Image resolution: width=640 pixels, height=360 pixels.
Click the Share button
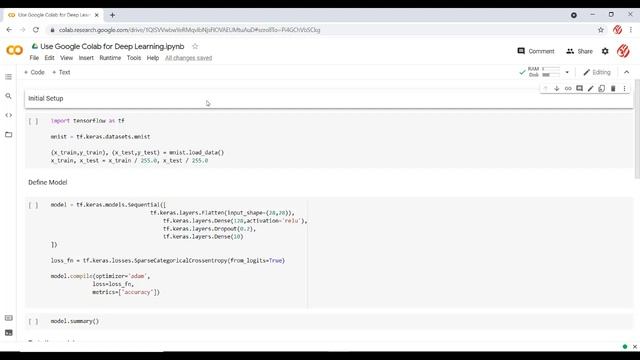[x=579, y=51]
